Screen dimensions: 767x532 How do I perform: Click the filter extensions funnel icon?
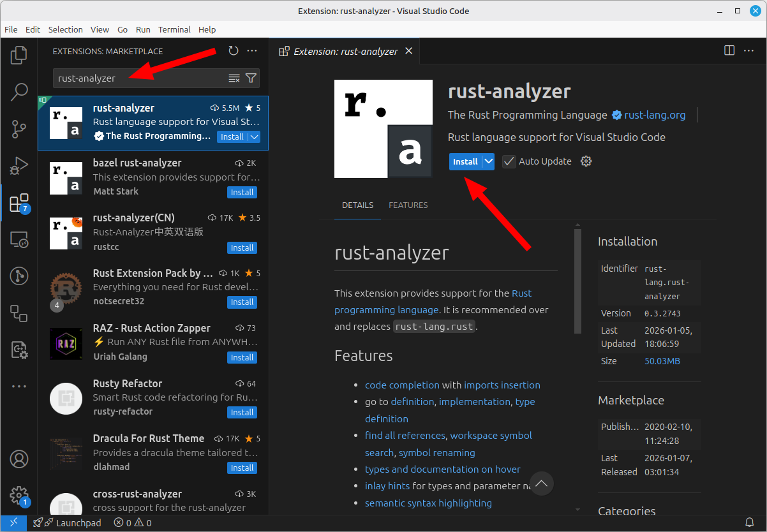tap(251, 78)
